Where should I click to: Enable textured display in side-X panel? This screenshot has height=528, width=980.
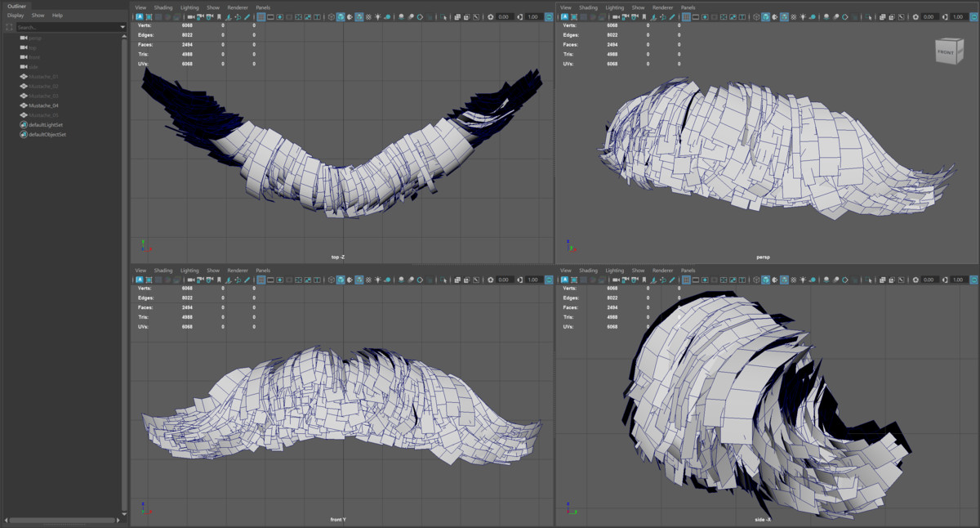tap(793, 280)
